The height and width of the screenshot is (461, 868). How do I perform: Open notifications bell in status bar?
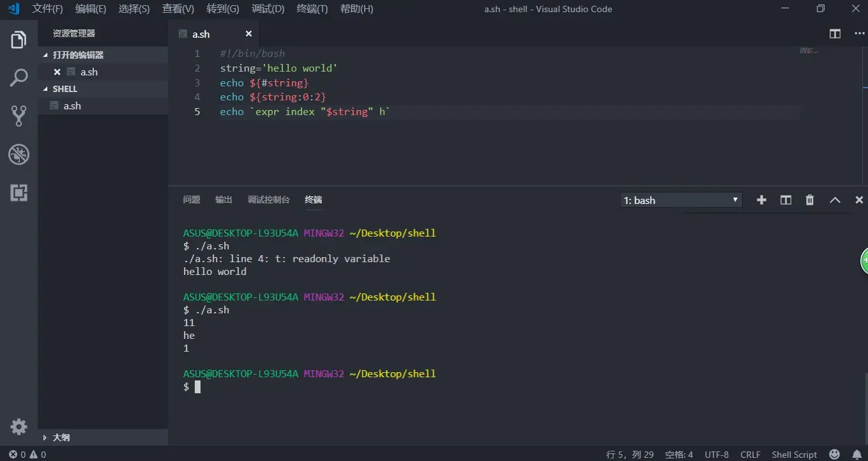857,455
